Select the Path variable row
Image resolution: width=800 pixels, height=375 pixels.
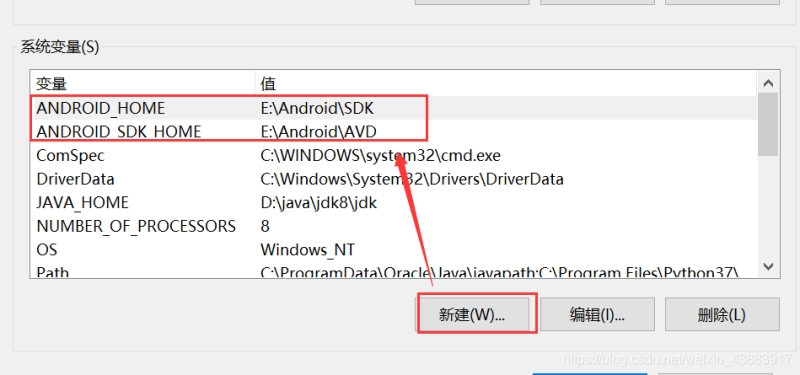tap(393, 270)
